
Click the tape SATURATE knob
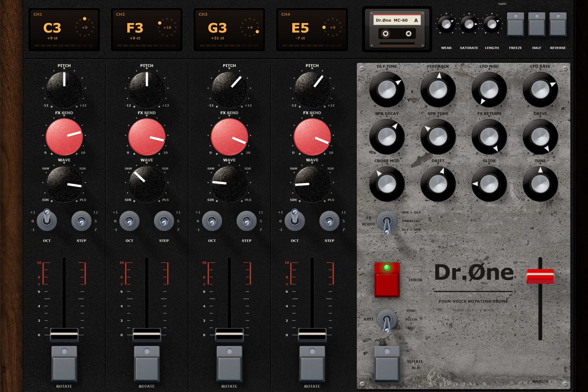click(469, 24)
